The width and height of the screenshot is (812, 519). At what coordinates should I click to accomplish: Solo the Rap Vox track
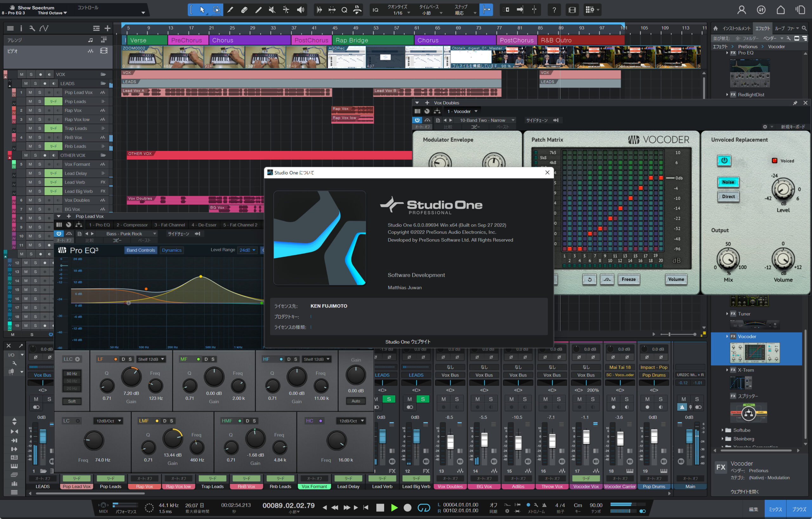click(39, 110)
